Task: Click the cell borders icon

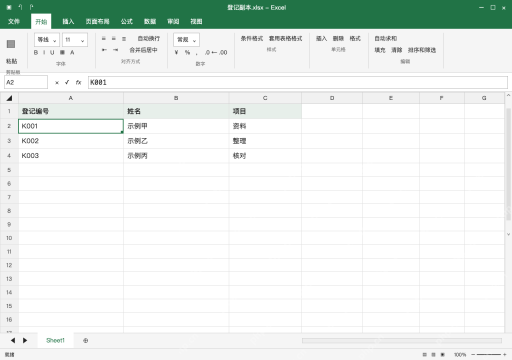Action: click(62, 52)
